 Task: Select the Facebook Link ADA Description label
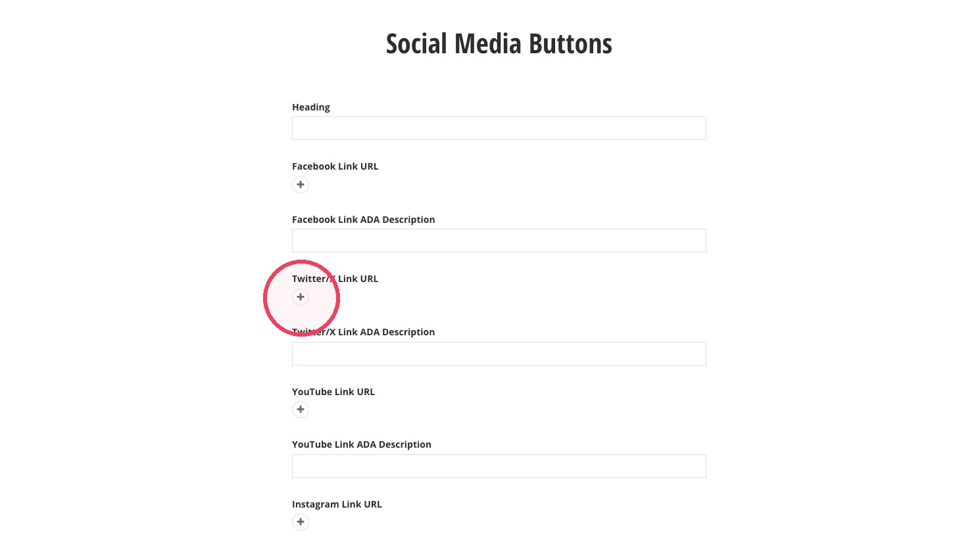364,220
